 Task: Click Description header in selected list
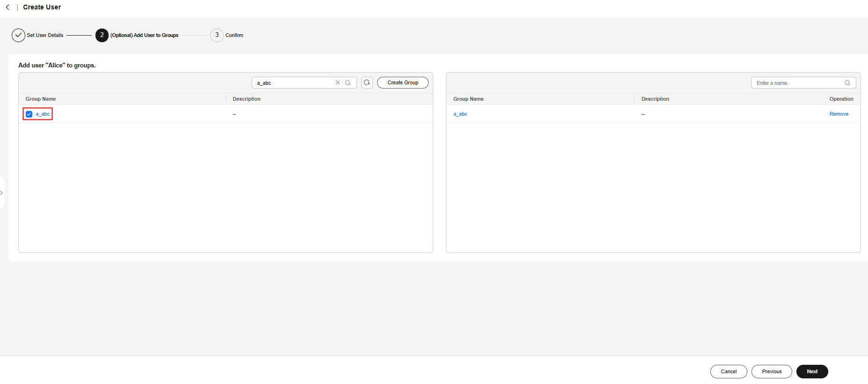pos(655,99)
